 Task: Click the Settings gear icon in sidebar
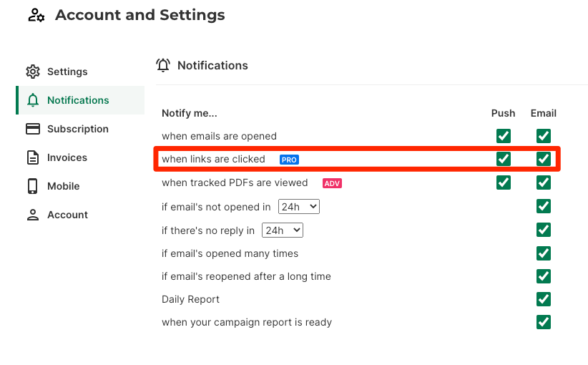32,72
